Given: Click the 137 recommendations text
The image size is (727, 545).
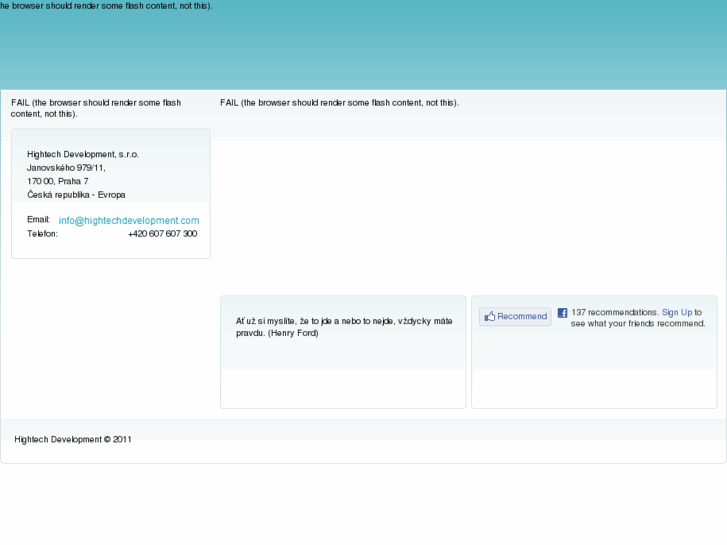Looking at the screenshot, I should click(x=614, y=313).
